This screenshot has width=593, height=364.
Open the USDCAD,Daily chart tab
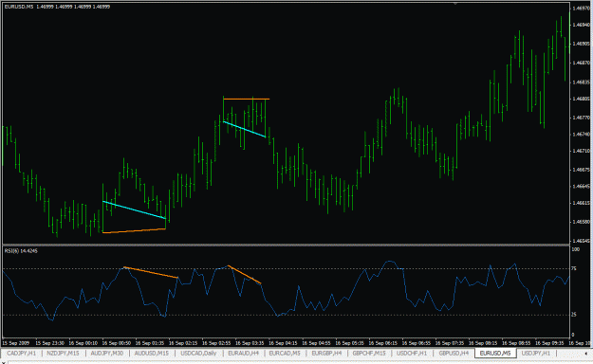click(198, 354)
